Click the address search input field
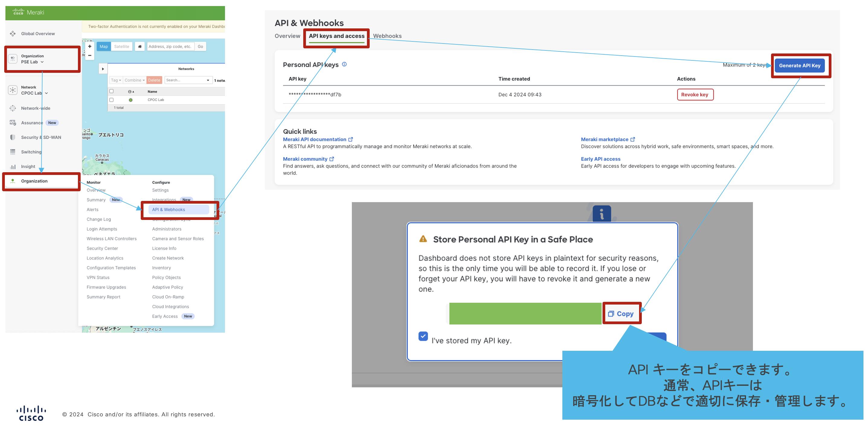The image size is (868, 426). click(170, 47)
